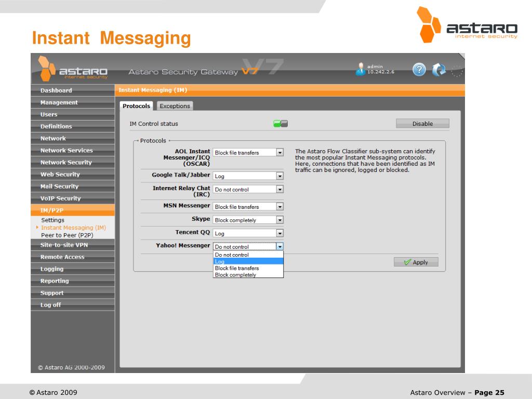Open the Management sidebar menu
532x399 pixels.
tap(73, 102)
